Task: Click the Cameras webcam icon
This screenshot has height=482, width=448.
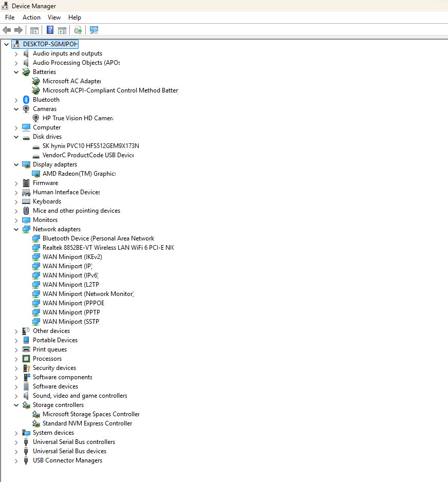Action: 26,109
